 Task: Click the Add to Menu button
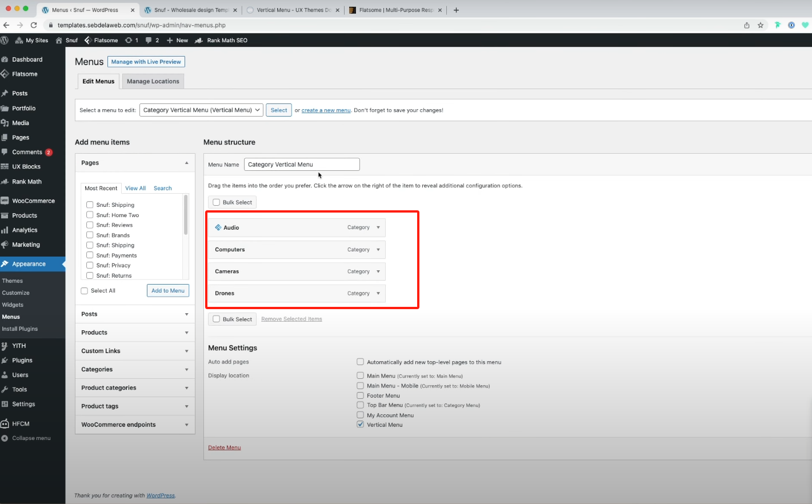point(167,291)
